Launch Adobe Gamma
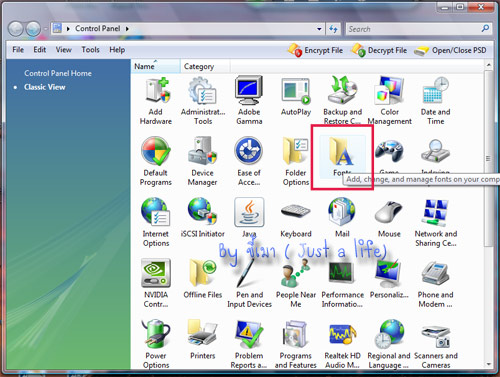 coord(249,101)
